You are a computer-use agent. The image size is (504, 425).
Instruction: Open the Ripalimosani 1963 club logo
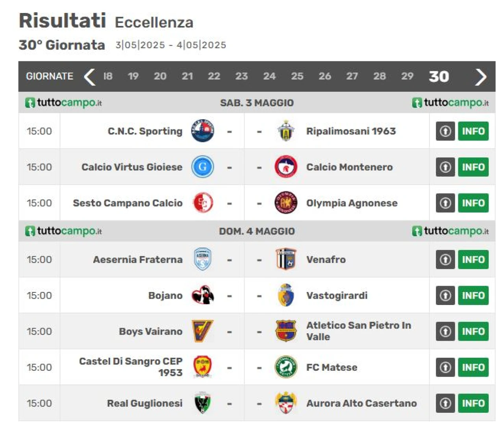(x=286, y=131)
